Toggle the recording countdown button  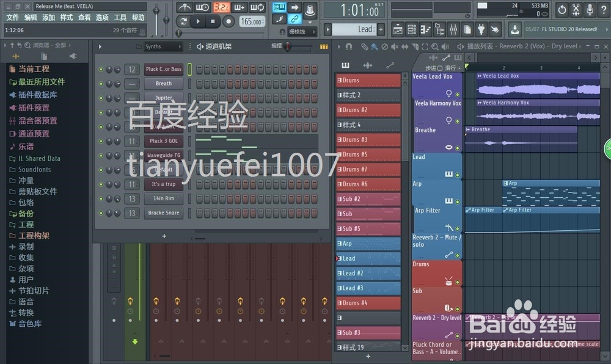(221, 7)
